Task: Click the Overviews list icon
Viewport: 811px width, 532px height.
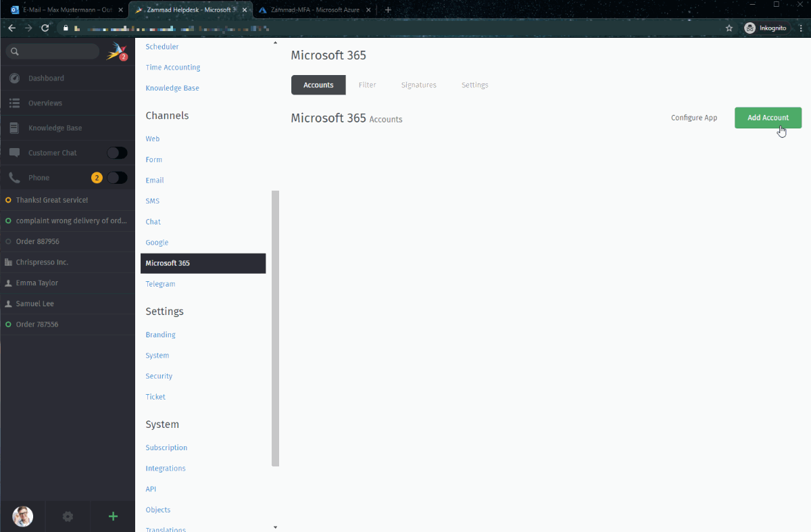Action: (x=14, y=103)
